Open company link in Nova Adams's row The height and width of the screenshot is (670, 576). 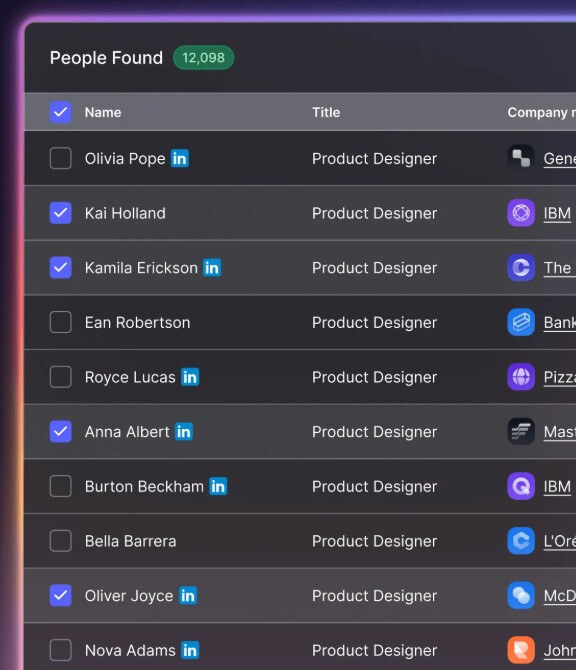click(560, 651)
